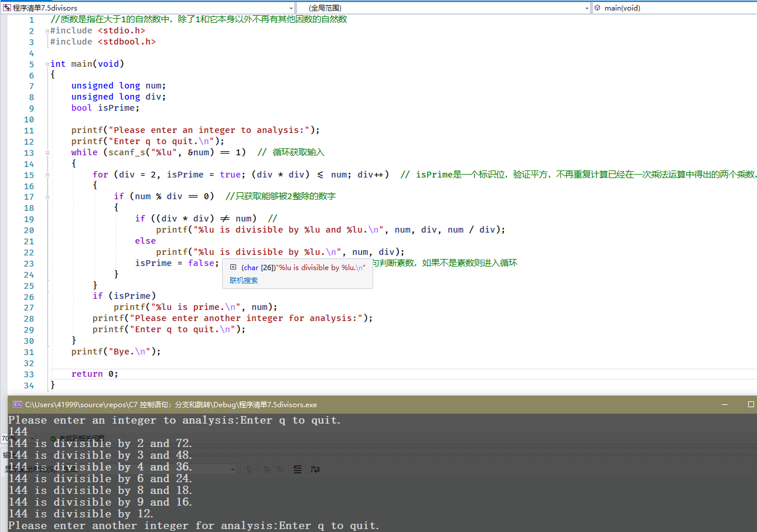Open the (全局范围) scope dropdown
Image resolution: width=757 pixels, height=532 pixels.
(x=444, y=8)
